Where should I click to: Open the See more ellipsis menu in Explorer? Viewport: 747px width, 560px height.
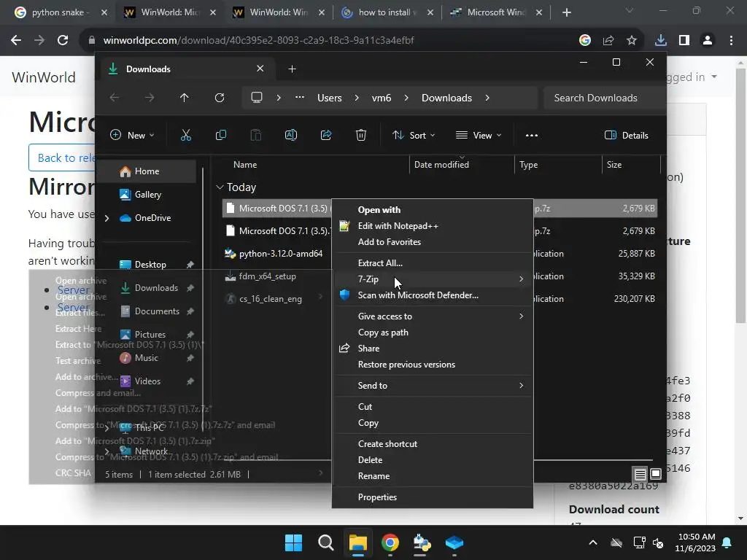532,135
